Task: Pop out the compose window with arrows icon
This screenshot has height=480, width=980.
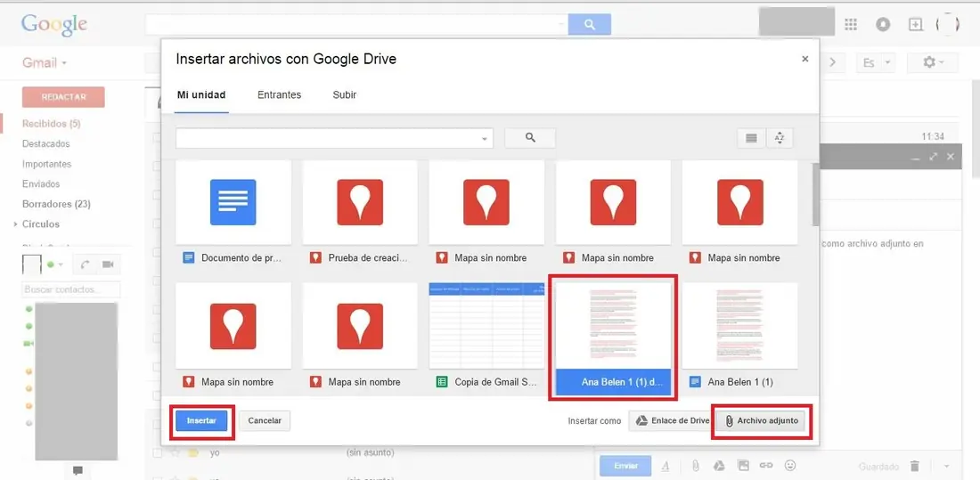Action: tap(934, 157)
